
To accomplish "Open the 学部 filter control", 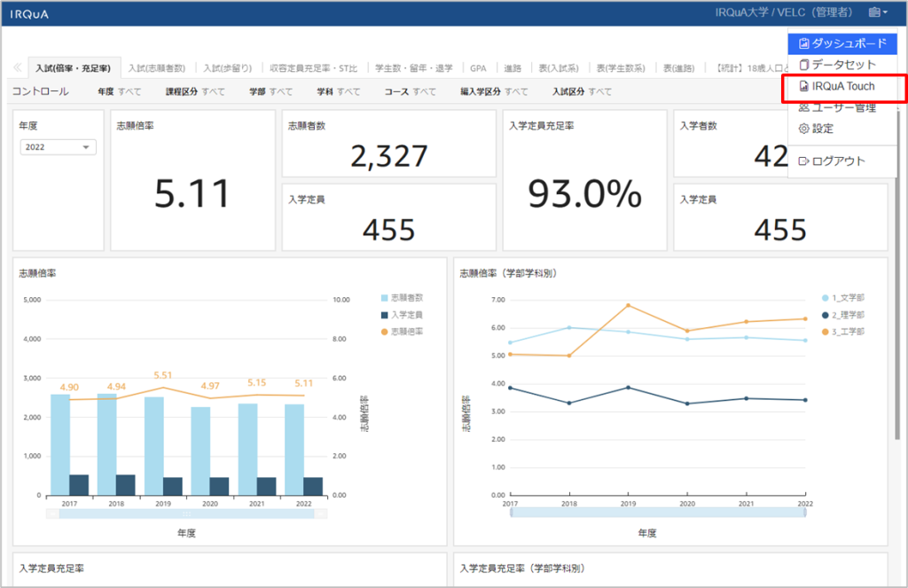I will point(270,91).
